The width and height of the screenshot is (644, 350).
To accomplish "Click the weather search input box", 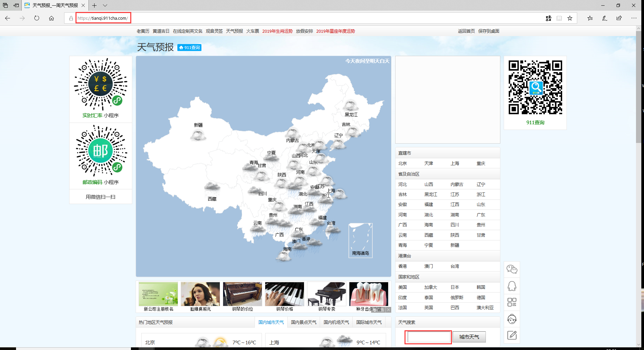I will coord(428,337).
